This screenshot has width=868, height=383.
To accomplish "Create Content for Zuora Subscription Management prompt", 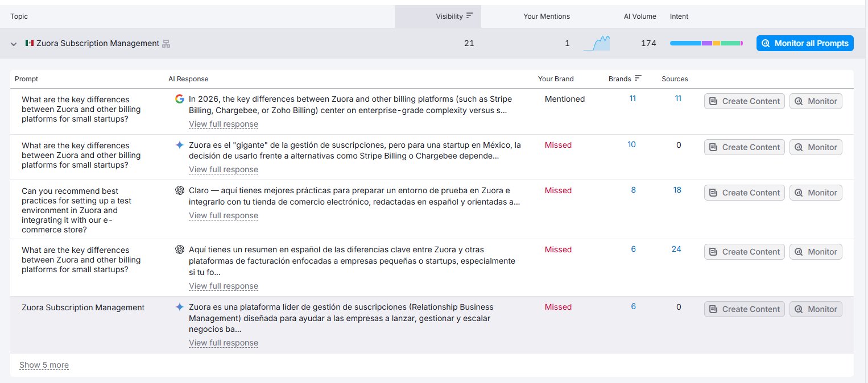I will point(745,309).
